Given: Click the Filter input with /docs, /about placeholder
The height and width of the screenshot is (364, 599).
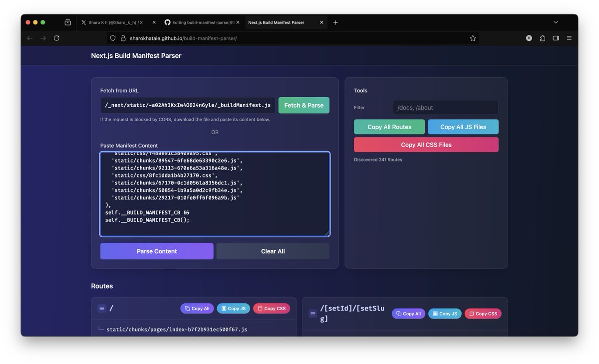Looking at the screenshot, I should tap(446, 108).
